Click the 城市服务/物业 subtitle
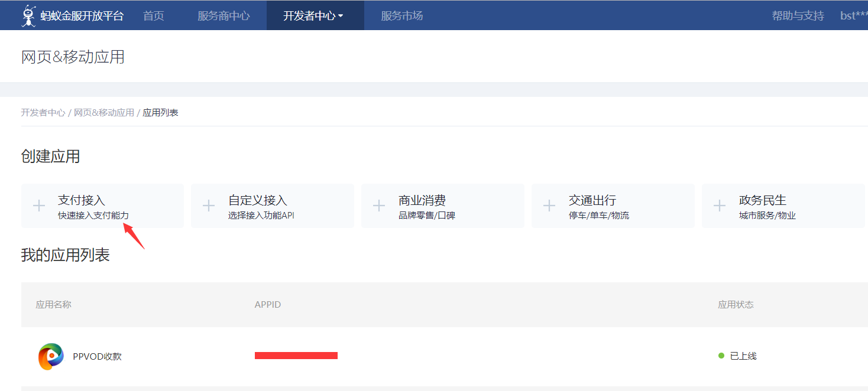868x391 pixels. click(x=767, y=216)
